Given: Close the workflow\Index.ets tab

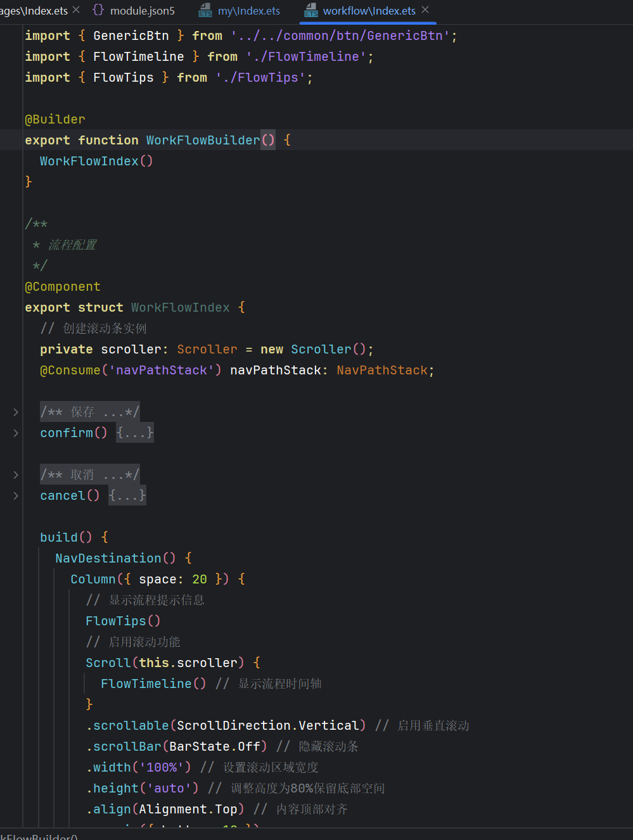Looking at the screenshot, I should pos(425,10).
